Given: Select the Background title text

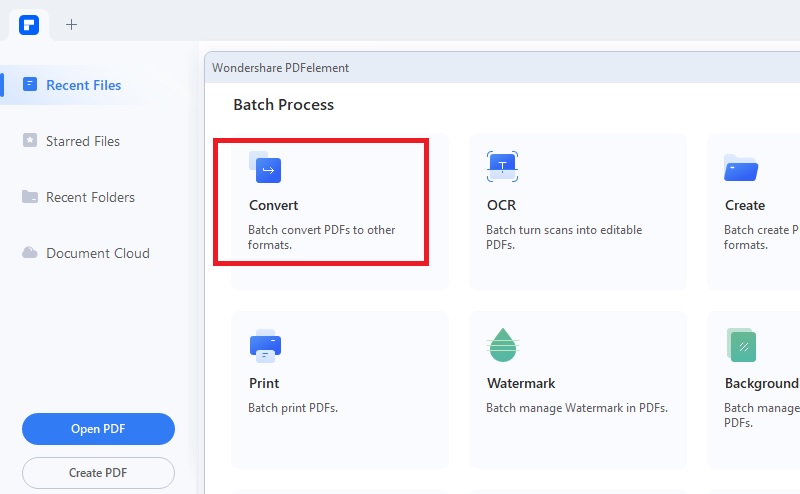Looking at the screenshot, I should click(762, 383).
